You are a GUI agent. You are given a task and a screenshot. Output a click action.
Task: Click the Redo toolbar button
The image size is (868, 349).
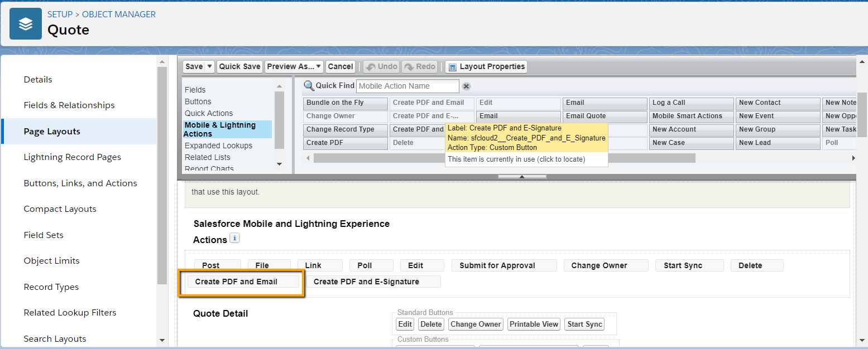419,67
